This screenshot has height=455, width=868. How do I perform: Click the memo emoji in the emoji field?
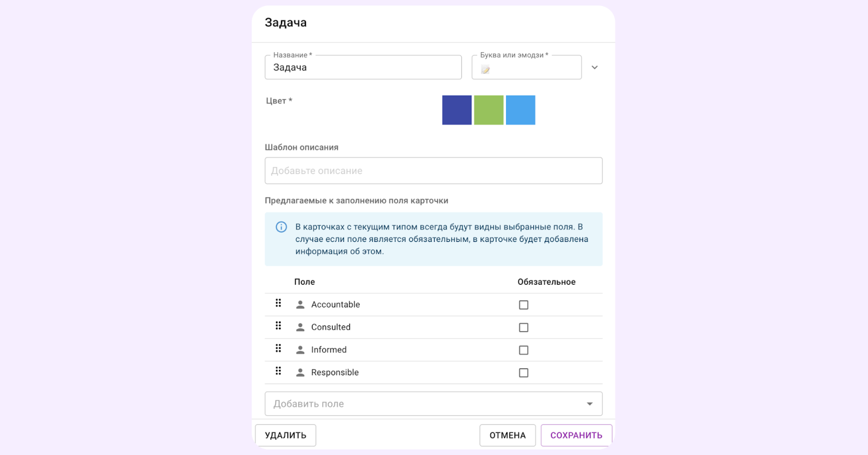pyautogui.click(x=486, y=69)
